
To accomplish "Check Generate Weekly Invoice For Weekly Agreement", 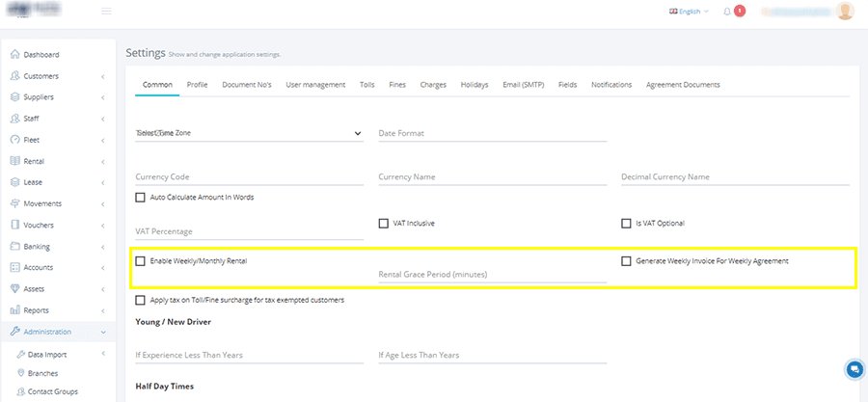I will [626, 261].
